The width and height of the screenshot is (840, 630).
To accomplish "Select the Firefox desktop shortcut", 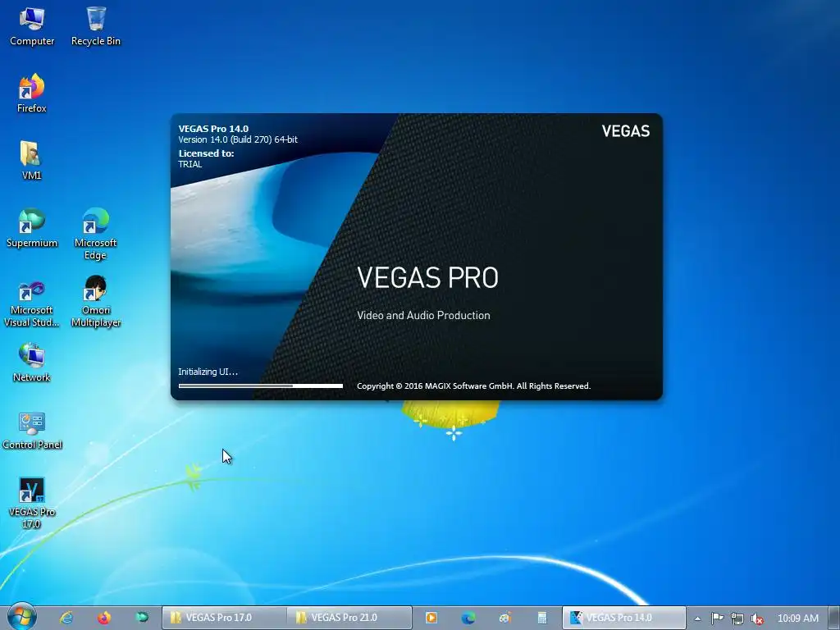I will point(32,94).
